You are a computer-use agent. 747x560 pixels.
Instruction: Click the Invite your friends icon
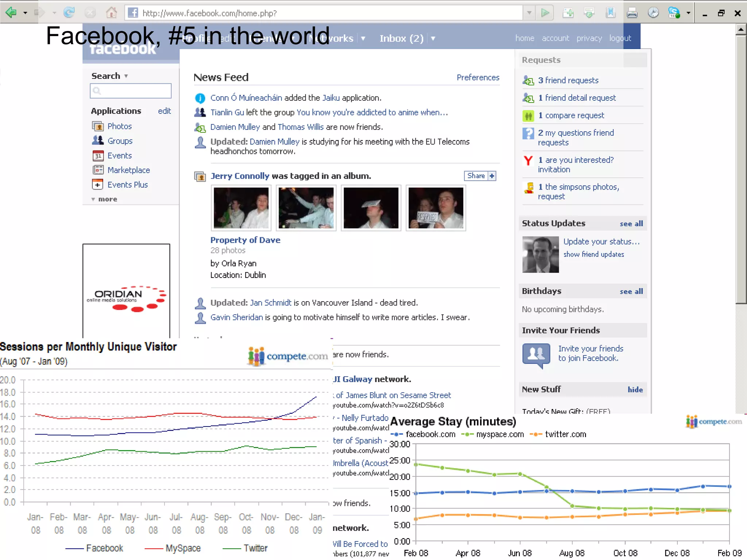536,355
